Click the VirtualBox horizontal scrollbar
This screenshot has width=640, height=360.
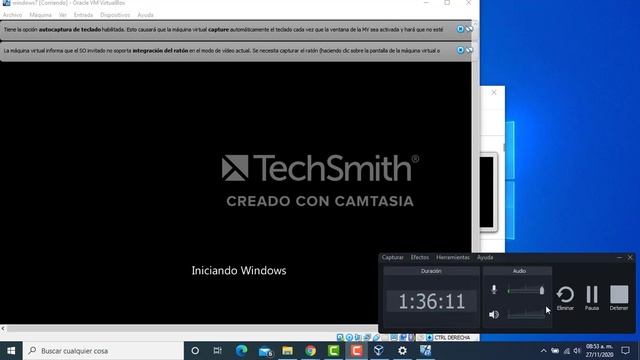coord(192,328)
